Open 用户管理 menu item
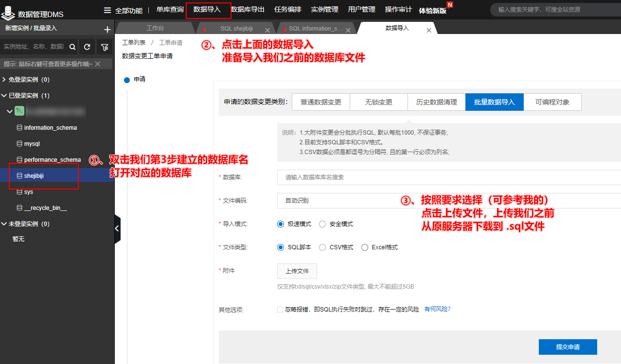621x364 pixels. [x=361, y=10]
